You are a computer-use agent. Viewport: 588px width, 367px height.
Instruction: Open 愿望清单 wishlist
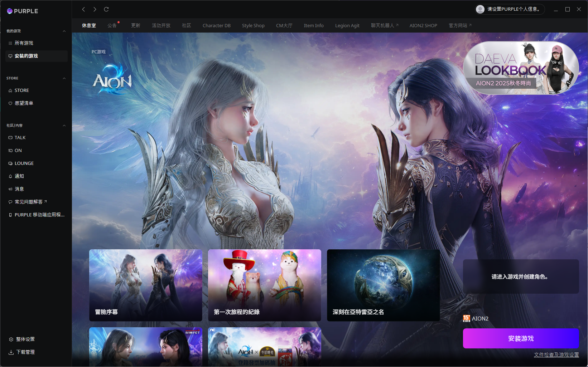click(24, 103)
